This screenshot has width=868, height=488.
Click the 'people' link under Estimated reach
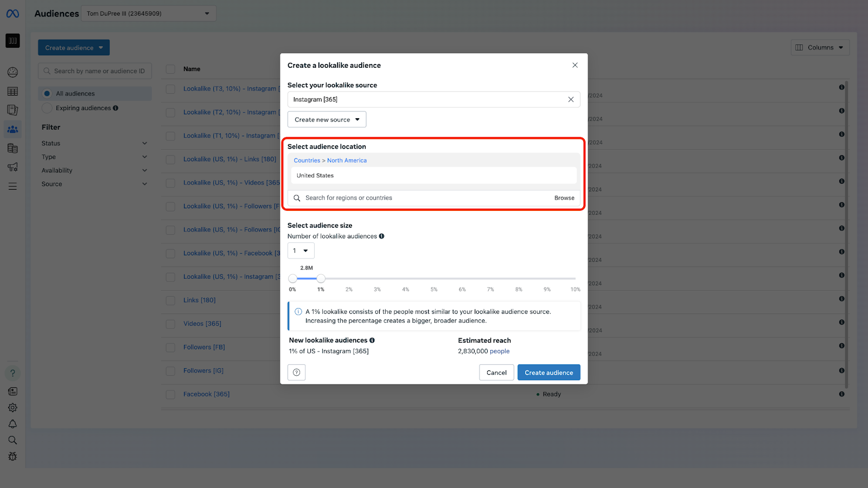(x=500, y=351)
